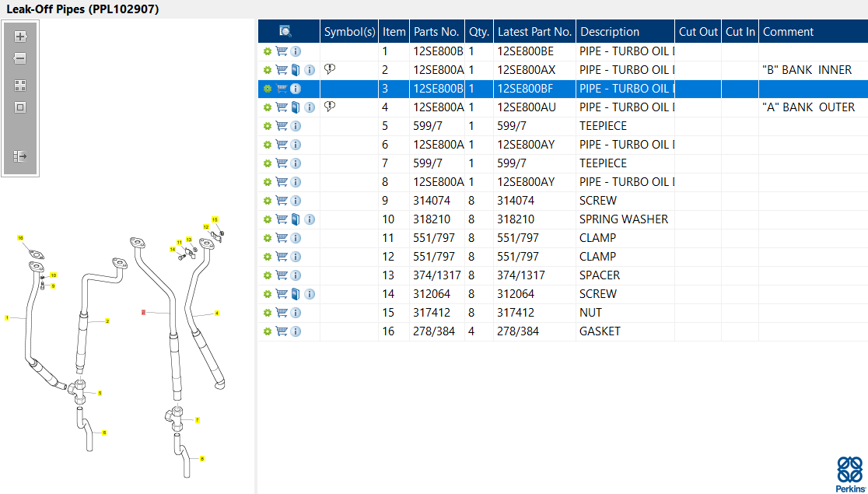Zoom in on the parts diagram
The width and height of the screenshot is (868, 494).
coord(20,37)
